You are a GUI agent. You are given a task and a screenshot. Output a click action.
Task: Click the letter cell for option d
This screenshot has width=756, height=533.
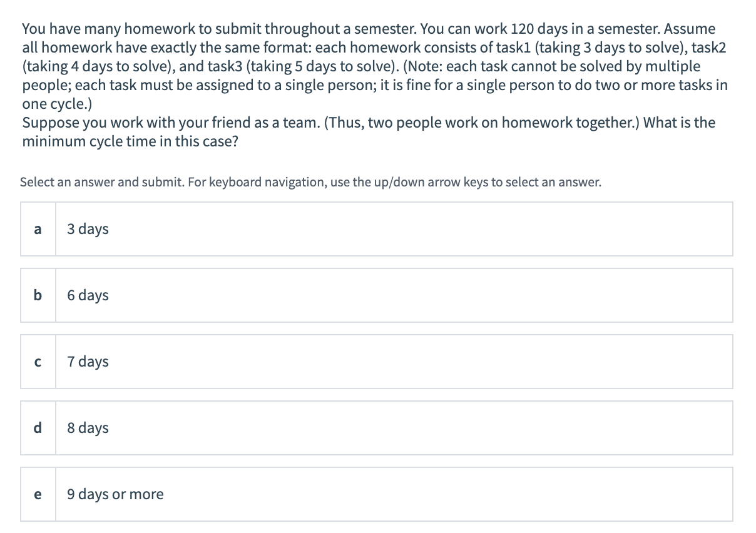pos(38,428)
